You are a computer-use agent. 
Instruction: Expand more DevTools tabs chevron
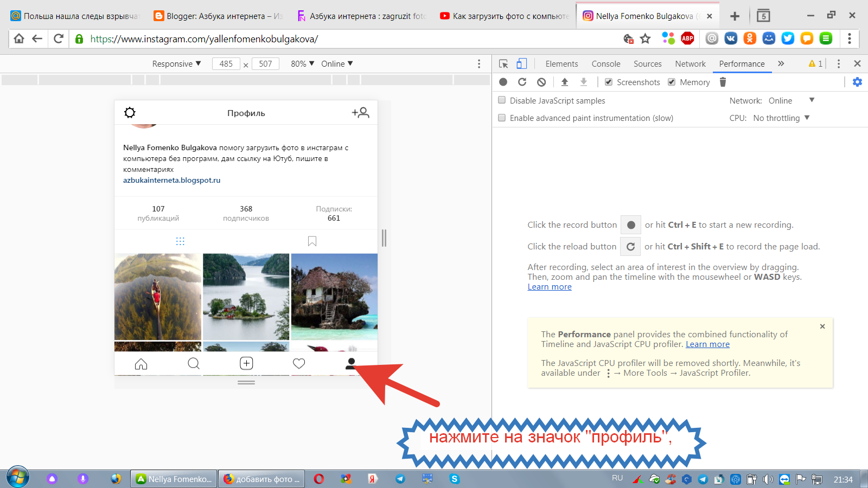coord(781,64)
